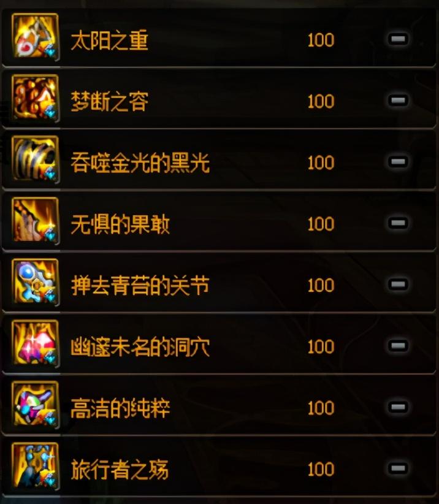
Task: Reduce 无惧的果敢 count with minus button
Action: [398, 223]
